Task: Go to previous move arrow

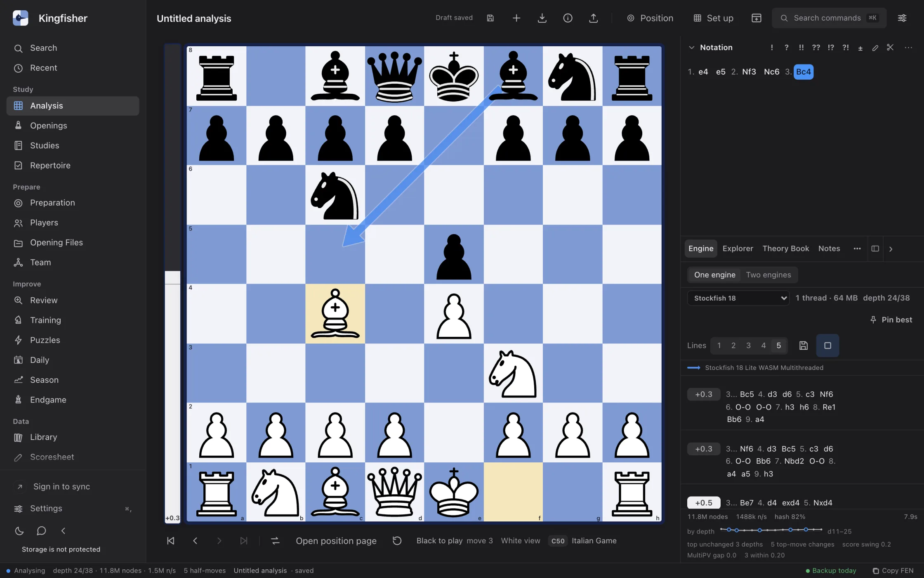Action: (195, 541)
